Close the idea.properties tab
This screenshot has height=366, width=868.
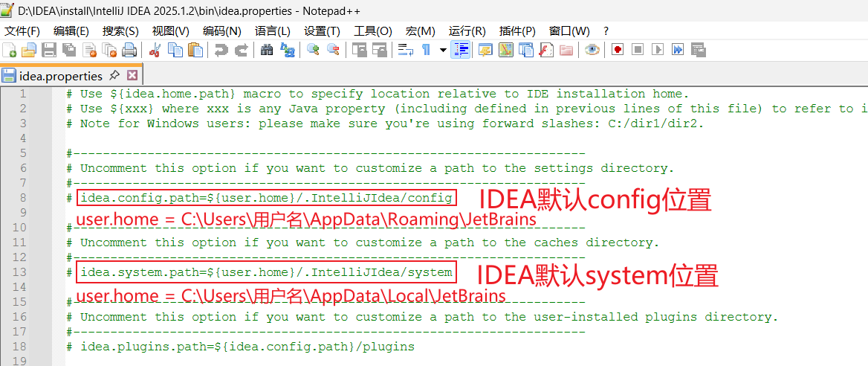132,75
